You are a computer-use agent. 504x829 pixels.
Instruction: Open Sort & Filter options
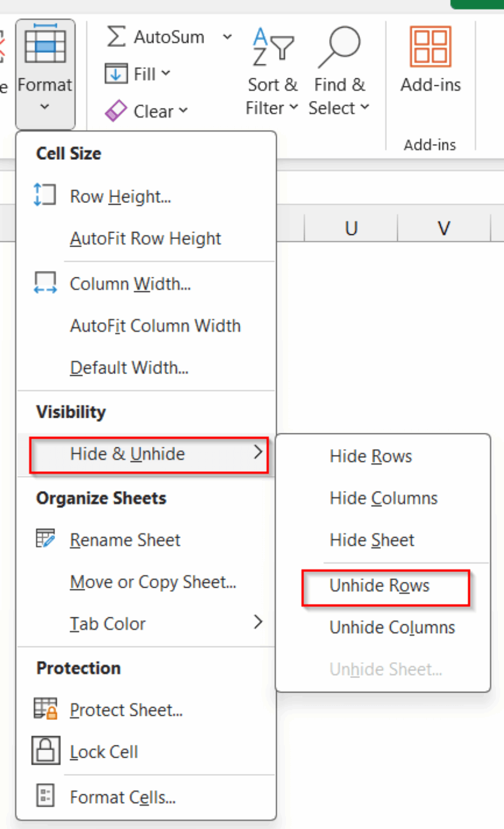click(x=271, y=70)
